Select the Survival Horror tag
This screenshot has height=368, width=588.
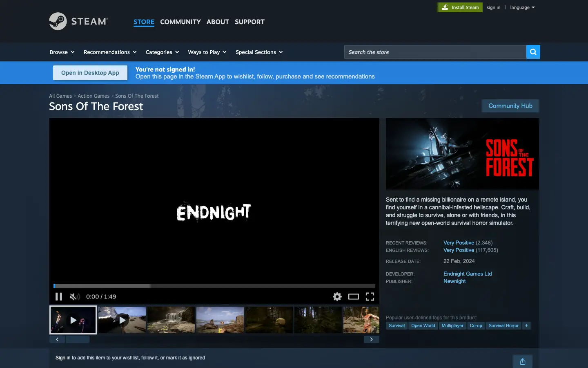tap(503, 325)
